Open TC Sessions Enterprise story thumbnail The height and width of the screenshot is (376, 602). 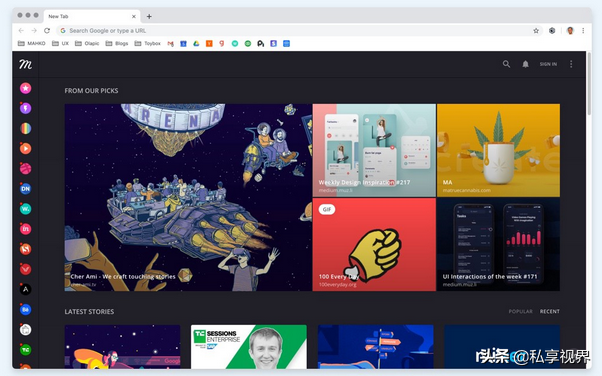pyautogui.click(x=249, y=347)
